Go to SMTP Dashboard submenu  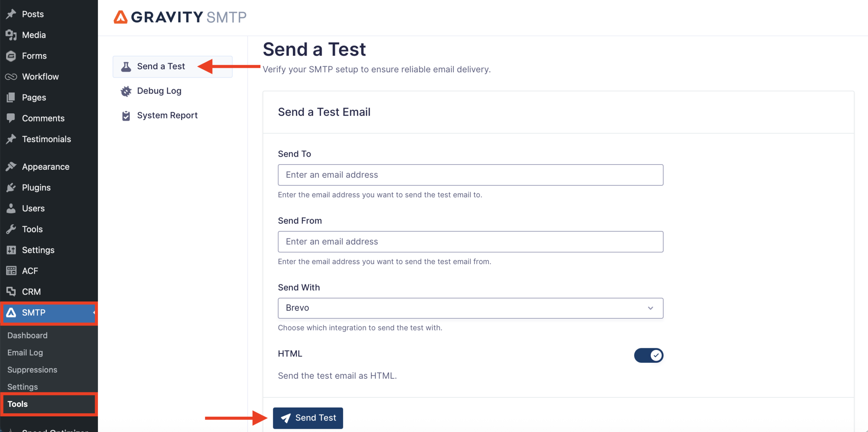(27, 335)
